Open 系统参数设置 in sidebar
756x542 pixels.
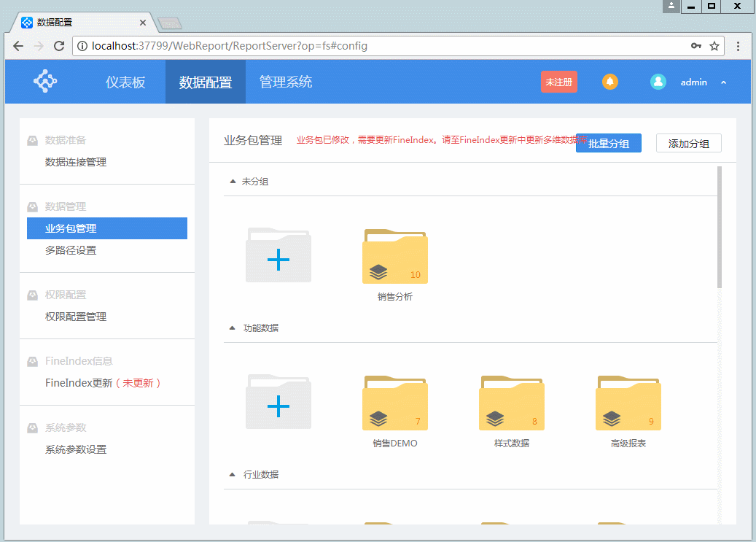tap(76, 449)
